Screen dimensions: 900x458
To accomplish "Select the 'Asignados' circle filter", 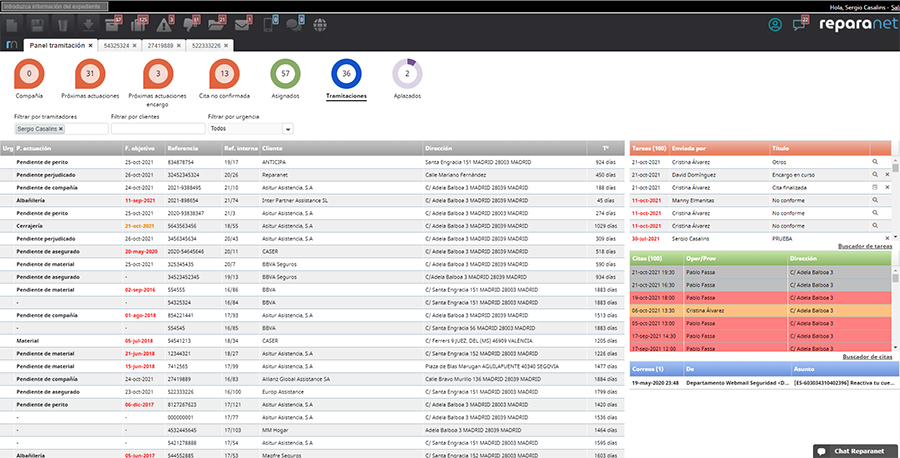I will [286, 74].
